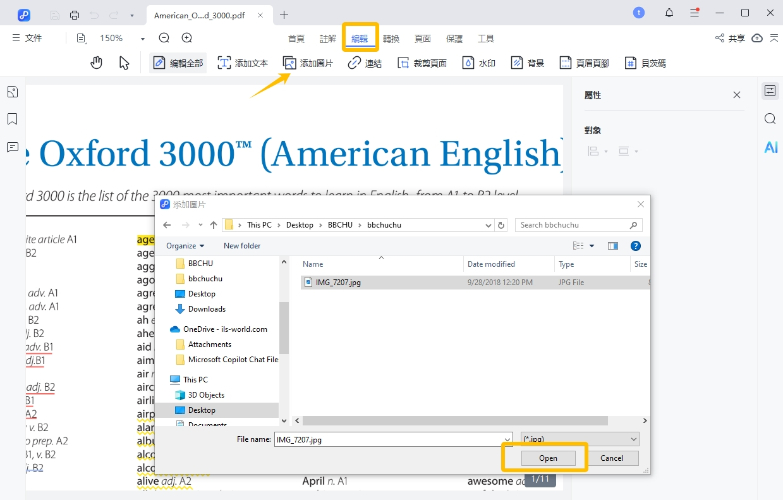This screenshot has width=783, height=500.
Task: Click the File name input field
Action: (389, 440)
